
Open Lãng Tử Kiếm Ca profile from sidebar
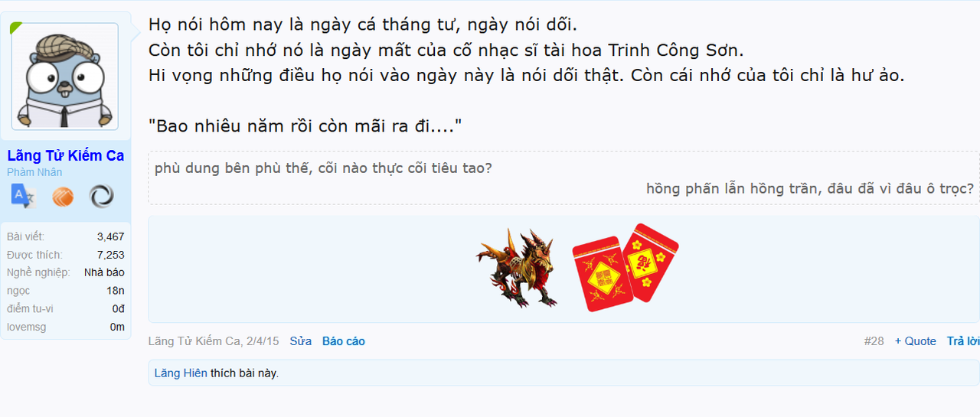pyautogui.click(x=65, y=156)
